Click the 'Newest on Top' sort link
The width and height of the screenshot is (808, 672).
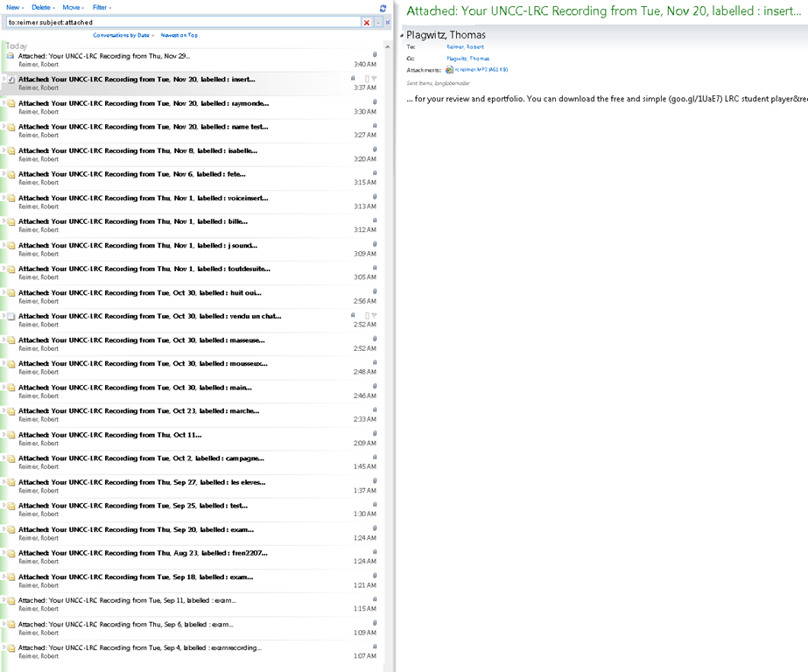click(179, 35)
